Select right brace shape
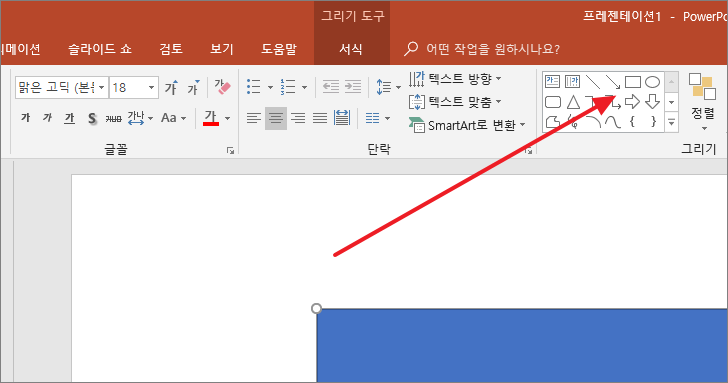 click(x=653, y=122)
